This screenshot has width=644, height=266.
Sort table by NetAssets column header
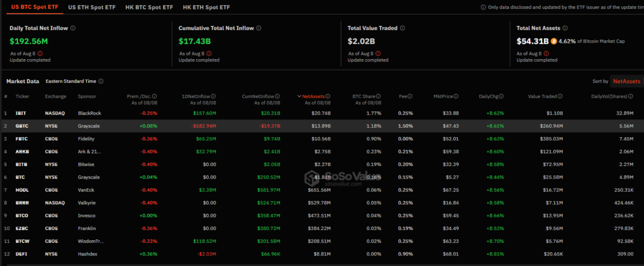(x=311, y=96)
